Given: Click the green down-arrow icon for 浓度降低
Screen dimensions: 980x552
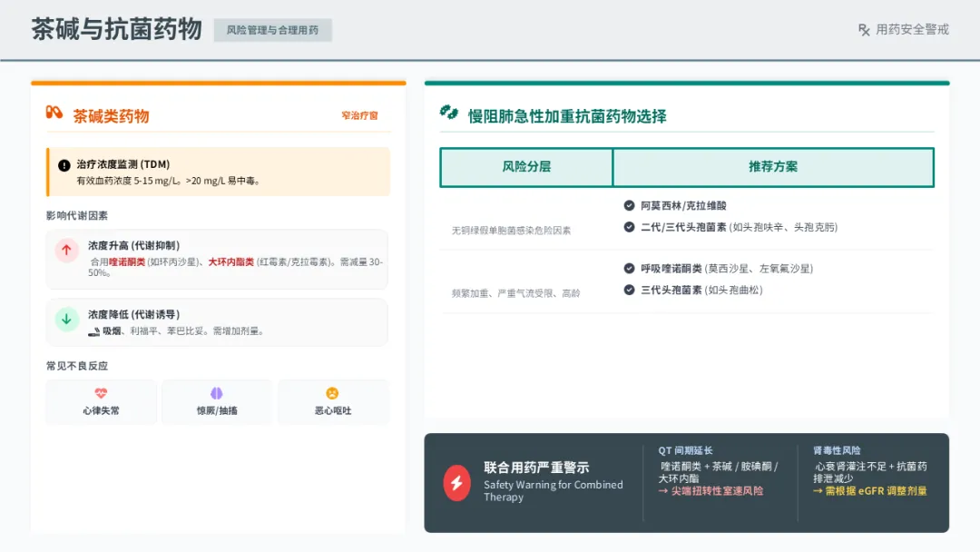Looking at the screenshot, I should 66,319.
